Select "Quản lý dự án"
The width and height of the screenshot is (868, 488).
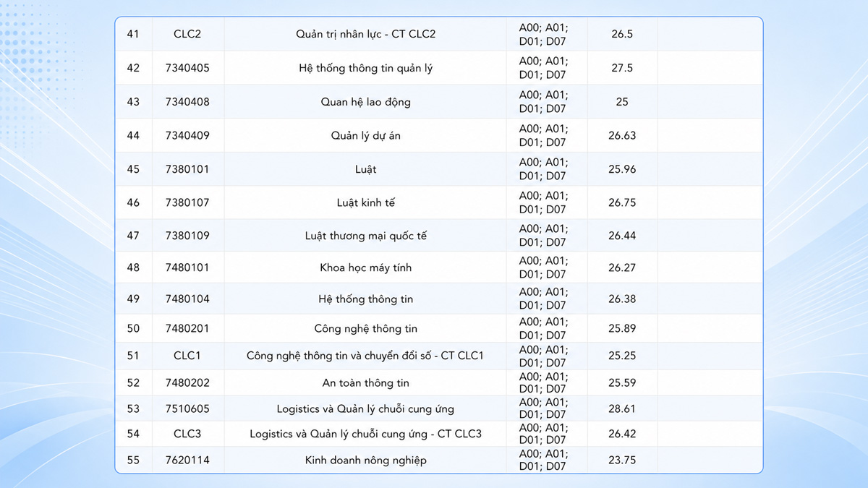coord(366,135)
